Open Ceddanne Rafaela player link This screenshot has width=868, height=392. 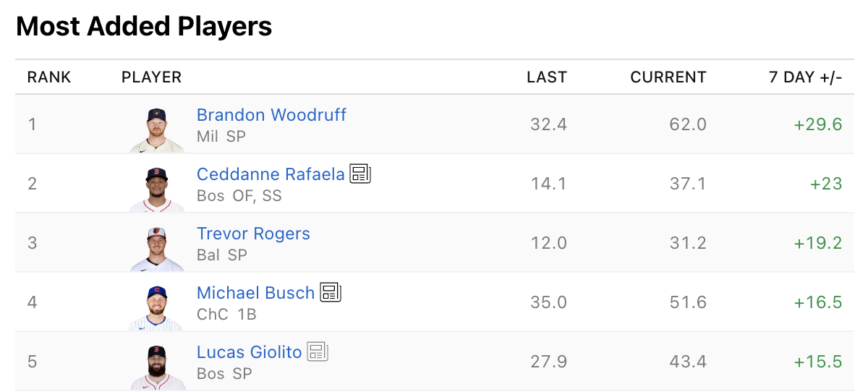[x=271, y=174]
